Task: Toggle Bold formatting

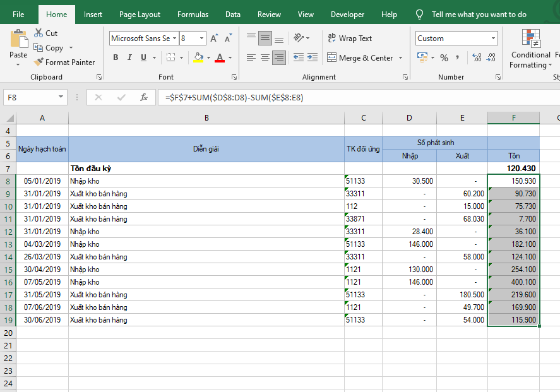Action: 116,57
